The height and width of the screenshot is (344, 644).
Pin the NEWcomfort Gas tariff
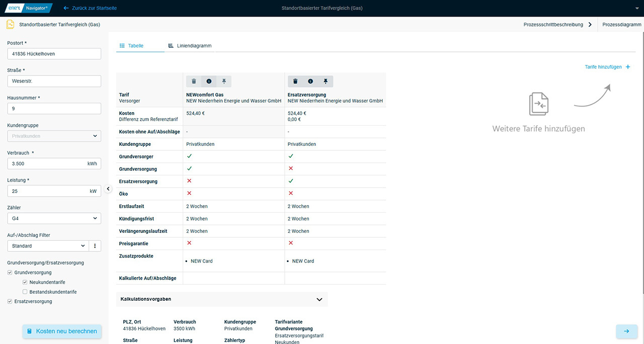click(224, 81)
